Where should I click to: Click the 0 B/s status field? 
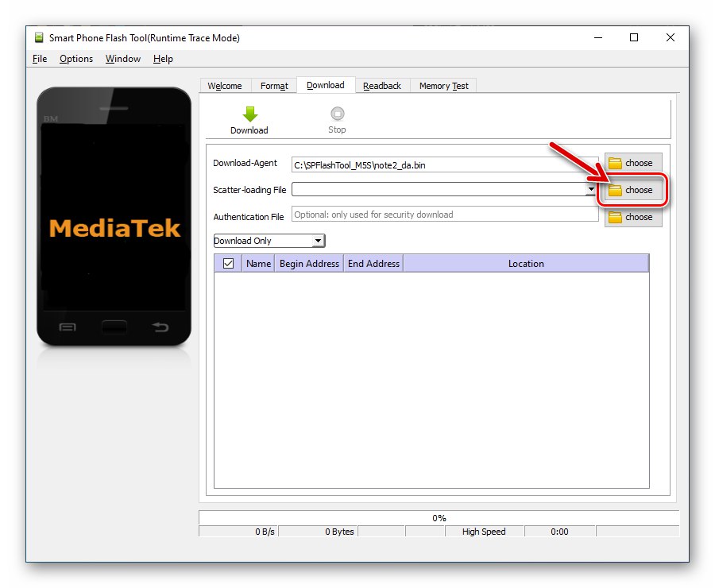point(238,532)
